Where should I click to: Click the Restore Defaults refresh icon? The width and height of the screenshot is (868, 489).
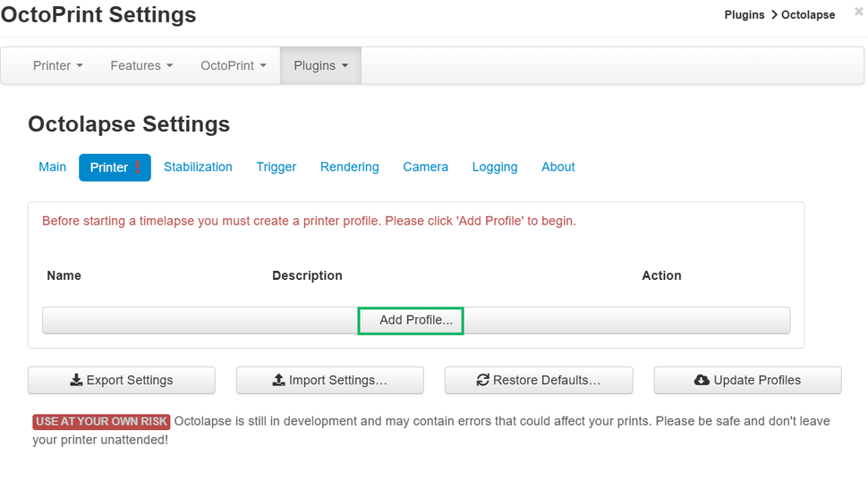click(x=483, y=380)
